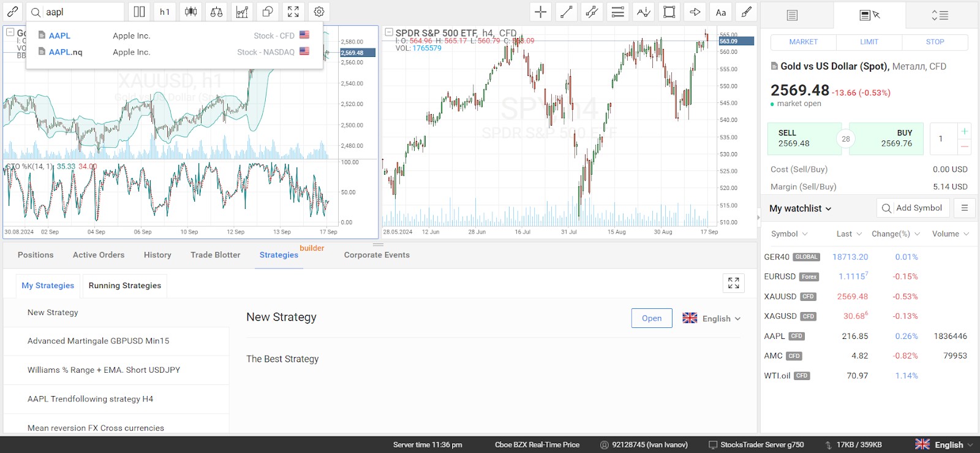The height and width of the screenshot is (453, 980).
Task: Select the STOP order type
Action: pos(935,42)
